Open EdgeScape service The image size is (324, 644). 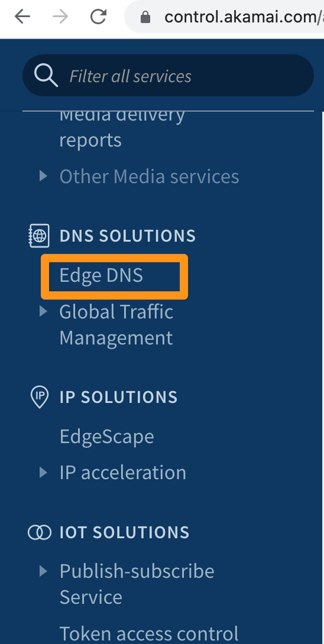pos(107,436)
